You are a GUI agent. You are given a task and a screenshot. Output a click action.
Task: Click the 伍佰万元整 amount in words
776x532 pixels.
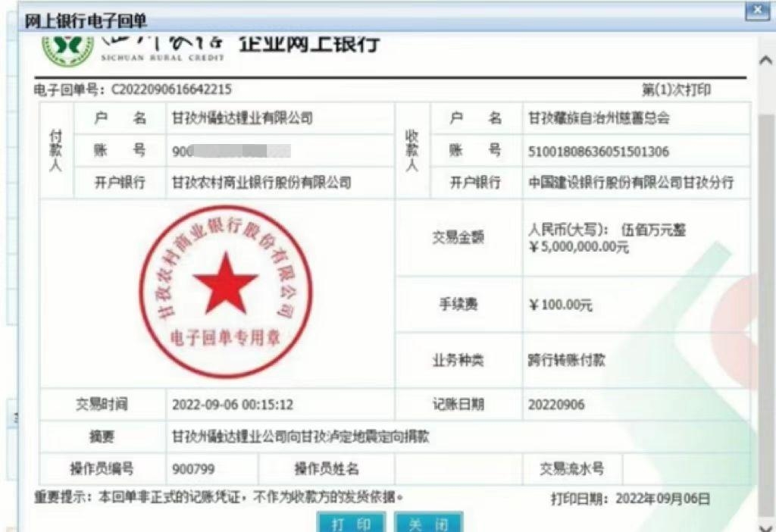point(653,230)
